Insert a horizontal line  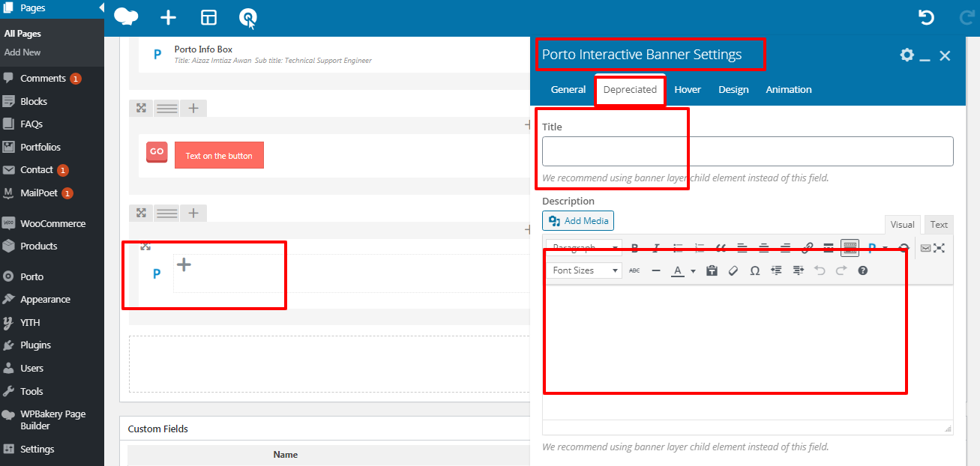(656, 270)
